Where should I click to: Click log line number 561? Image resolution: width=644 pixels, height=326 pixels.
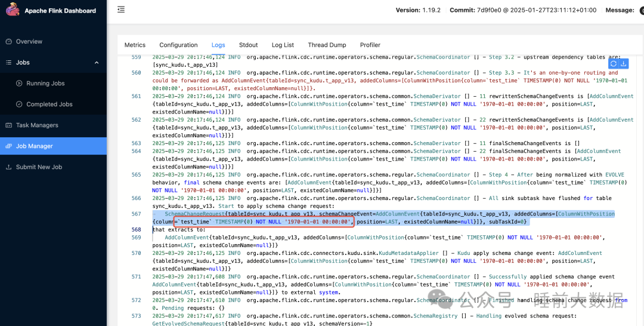[x=136, y=96]
